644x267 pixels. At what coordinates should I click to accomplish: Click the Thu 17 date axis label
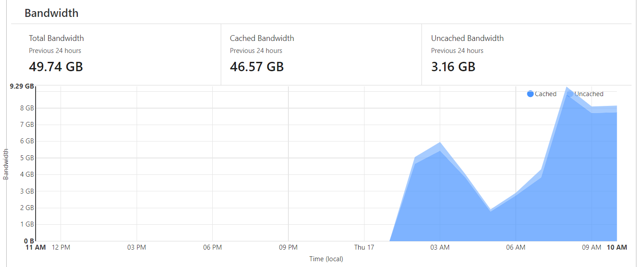click(x=364, y=247)
